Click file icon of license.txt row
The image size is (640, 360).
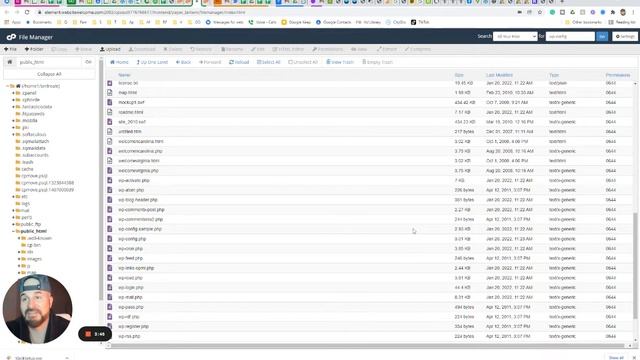(x=109, y=83)
